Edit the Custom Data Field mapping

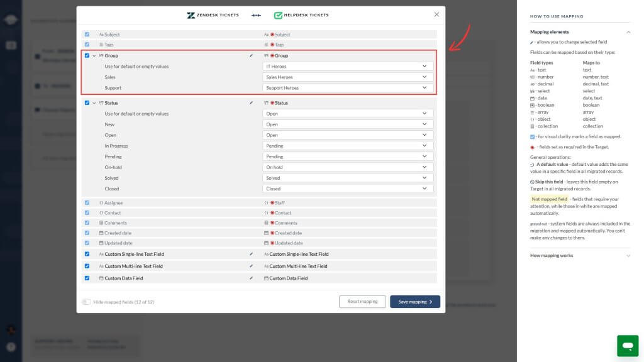tap(251, 278)
